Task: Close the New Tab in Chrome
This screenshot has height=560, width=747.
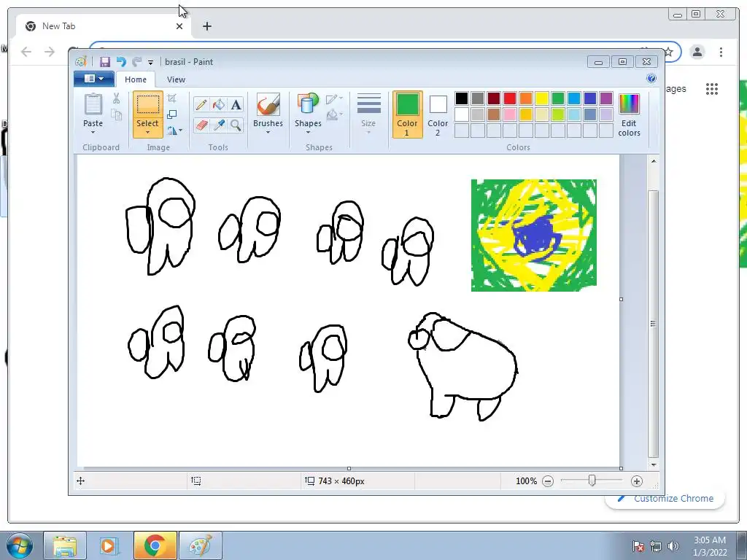Action: (x=179, y=26)
